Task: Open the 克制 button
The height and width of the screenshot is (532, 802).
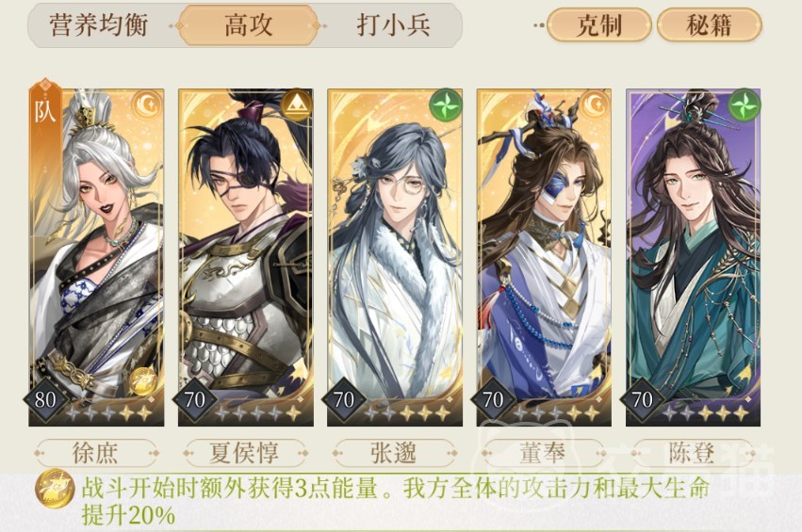Action: [599, 25]
